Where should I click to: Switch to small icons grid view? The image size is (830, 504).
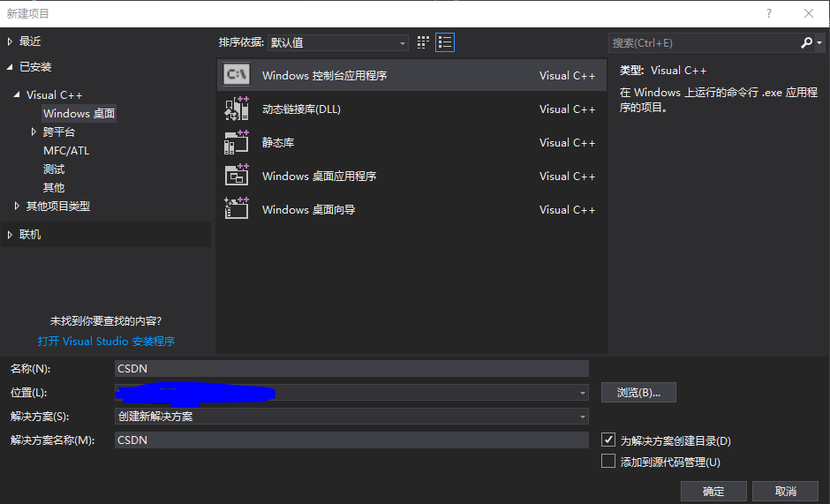coord(424,42)
